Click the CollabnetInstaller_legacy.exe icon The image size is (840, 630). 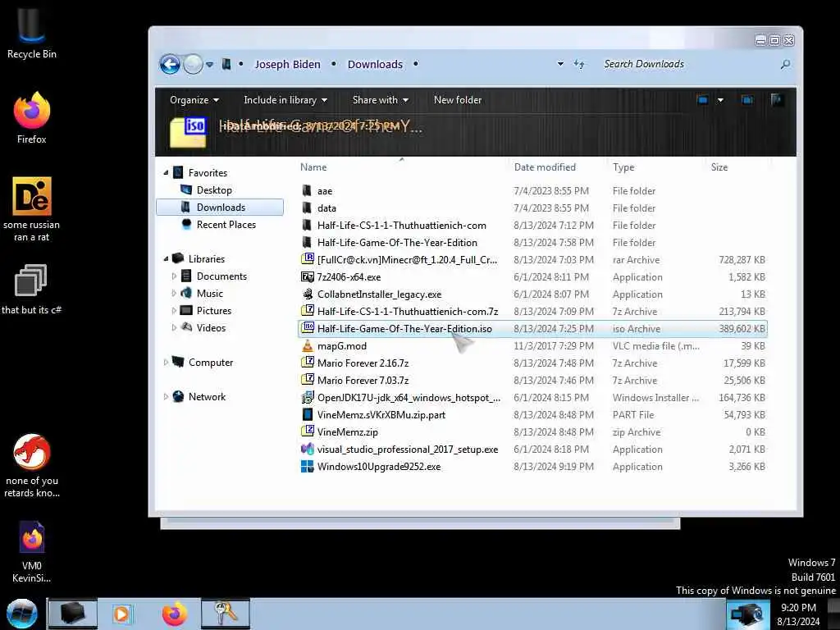308,294
